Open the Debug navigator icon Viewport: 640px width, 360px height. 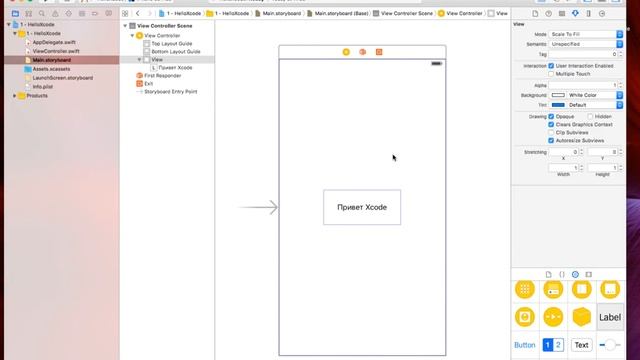(82, 13)
